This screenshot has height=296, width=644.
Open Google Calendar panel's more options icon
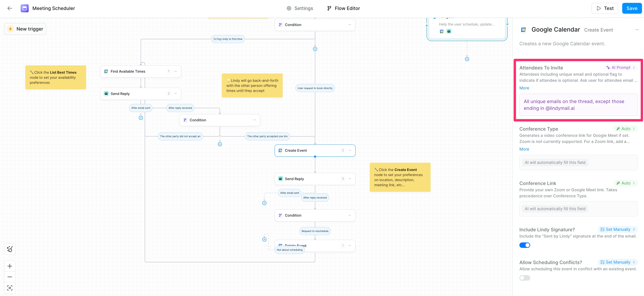tap(637, 30)
